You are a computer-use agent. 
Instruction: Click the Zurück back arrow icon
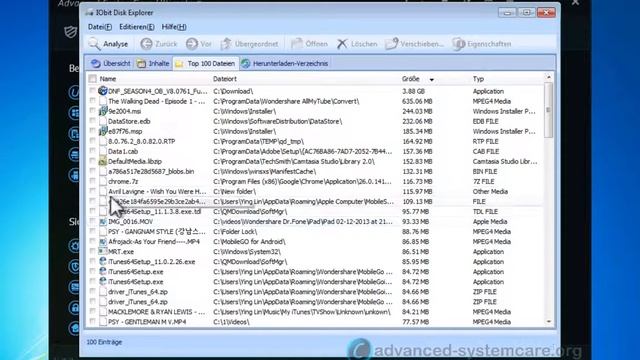click(x=146, y=44)
